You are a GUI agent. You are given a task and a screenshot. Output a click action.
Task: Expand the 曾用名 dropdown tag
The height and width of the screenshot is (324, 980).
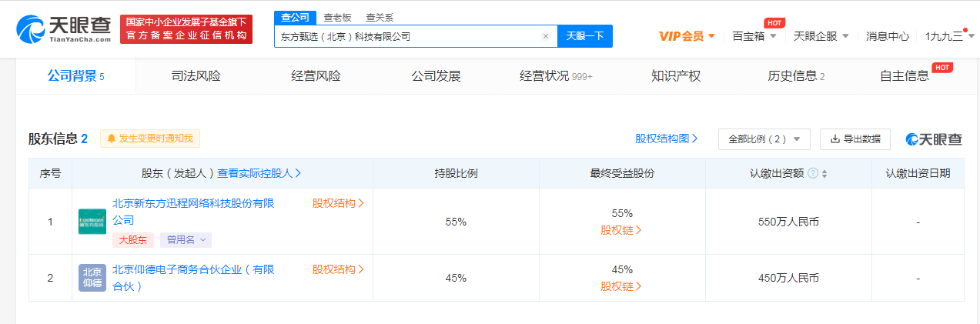click(x=186, y=240)
